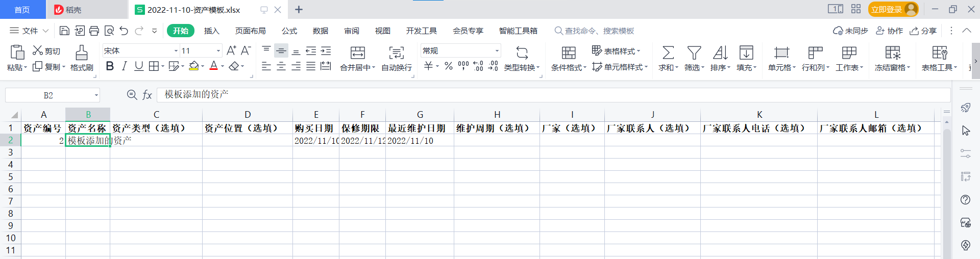Align text left horizontally
Viewport: 980px width, 259px height.
(266, 66)
